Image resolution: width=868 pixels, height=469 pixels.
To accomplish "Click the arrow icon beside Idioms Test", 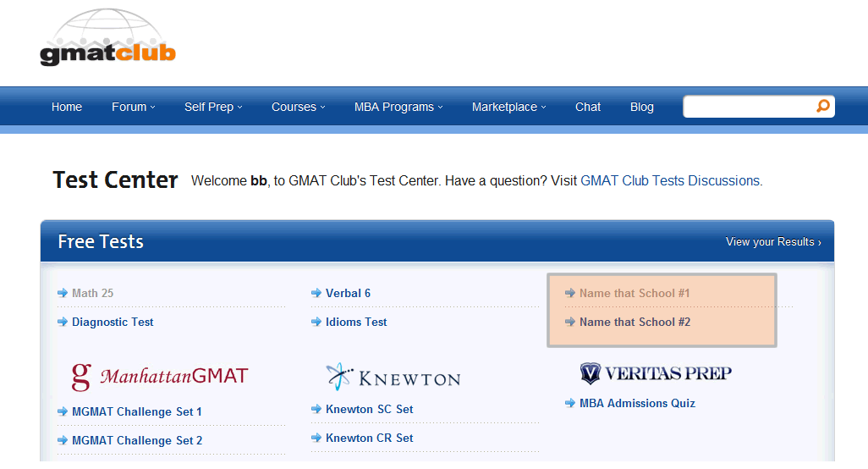I will [316, 322].
